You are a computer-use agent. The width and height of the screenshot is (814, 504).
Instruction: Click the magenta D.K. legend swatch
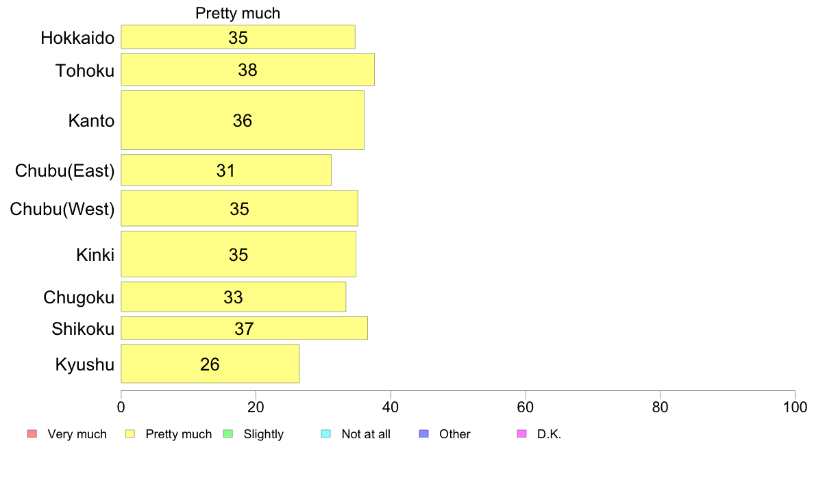521,433
